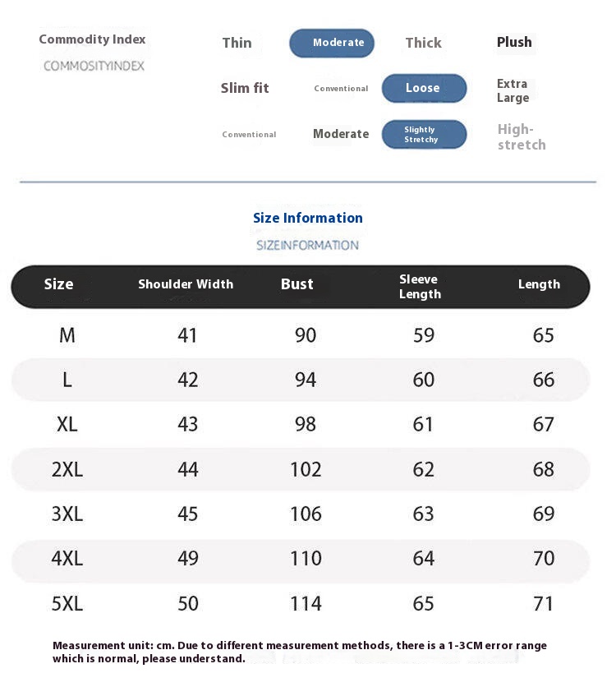Click the Bust column header
The image size is (616, 673).
pos(297,284)
